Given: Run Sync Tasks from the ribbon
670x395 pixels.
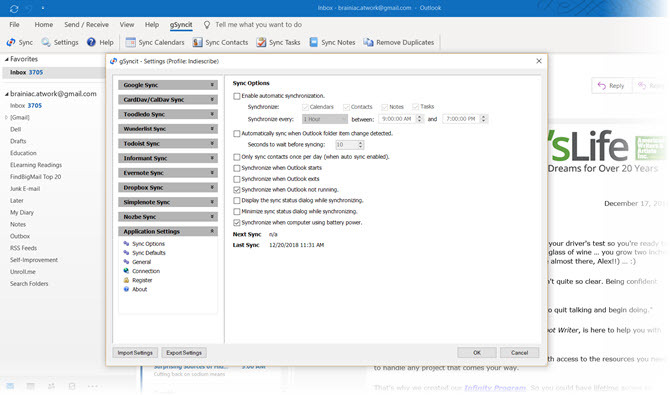Looking at the screenshot, I should click(278, 42).
